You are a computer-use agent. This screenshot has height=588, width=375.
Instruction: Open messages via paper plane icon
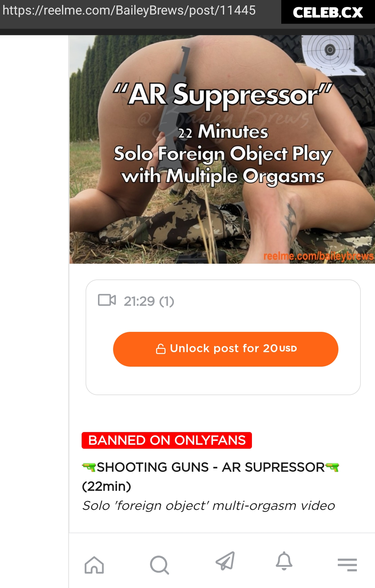click(225, 561)
